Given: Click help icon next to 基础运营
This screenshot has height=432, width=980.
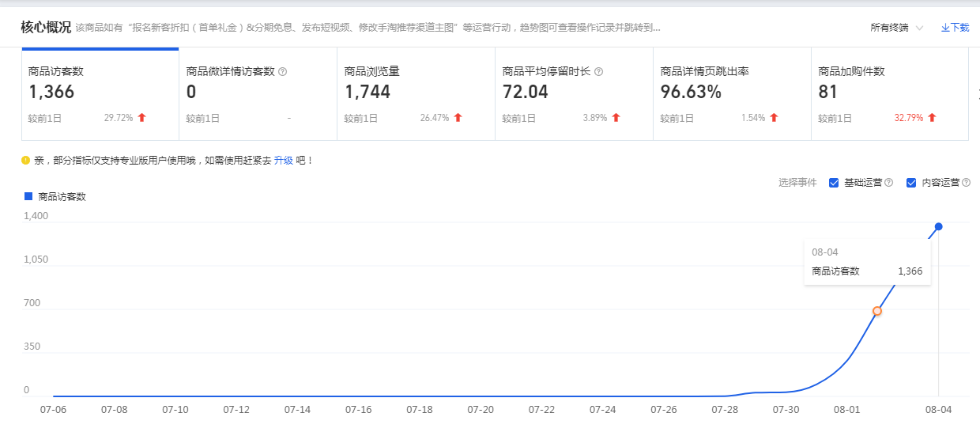Looking at the screenshot, I should [889, 183].
